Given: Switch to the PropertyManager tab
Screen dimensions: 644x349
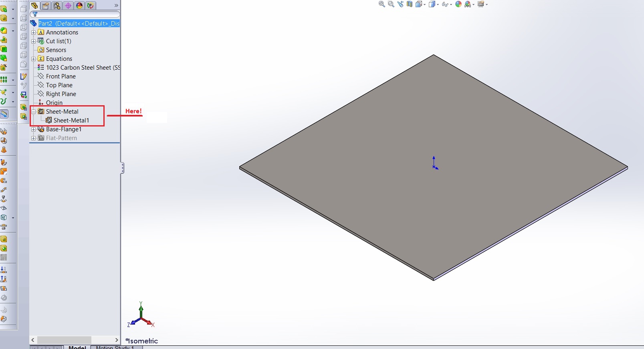Looking at the screenshot, I should coord(46,5).
